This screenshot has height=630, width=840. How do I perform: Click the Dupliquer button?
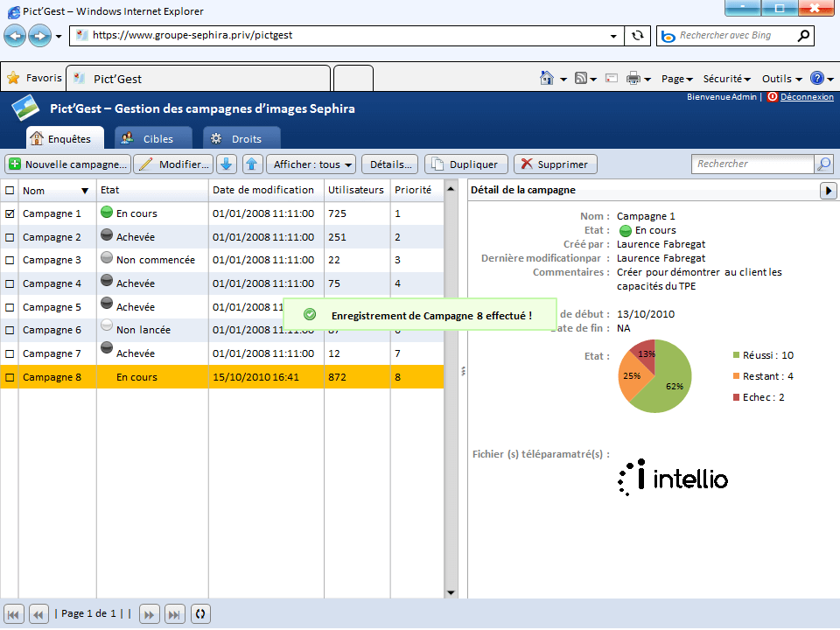click(466, 164)
